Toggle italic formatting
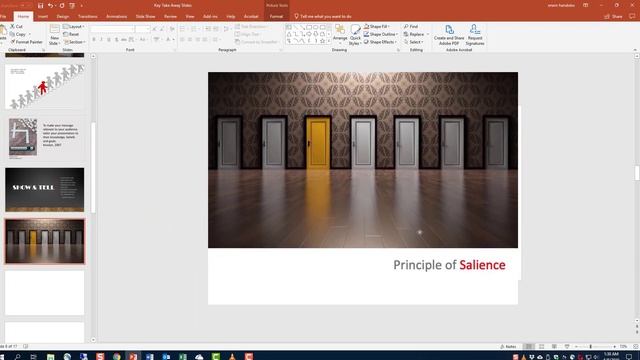This screenshot has width=640, height=360. click(101, 40)
